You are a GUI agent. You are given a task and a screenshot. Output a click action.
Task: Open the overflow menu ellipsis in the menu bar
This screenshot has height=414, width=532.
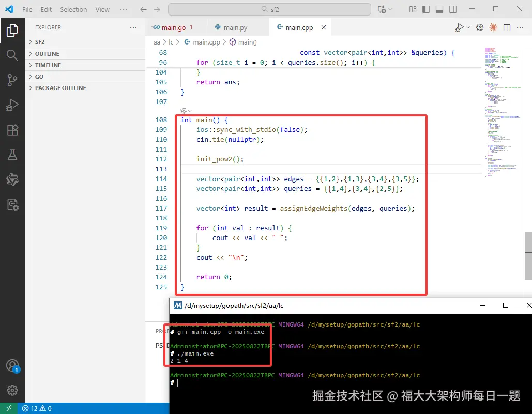tap(124, 9)
